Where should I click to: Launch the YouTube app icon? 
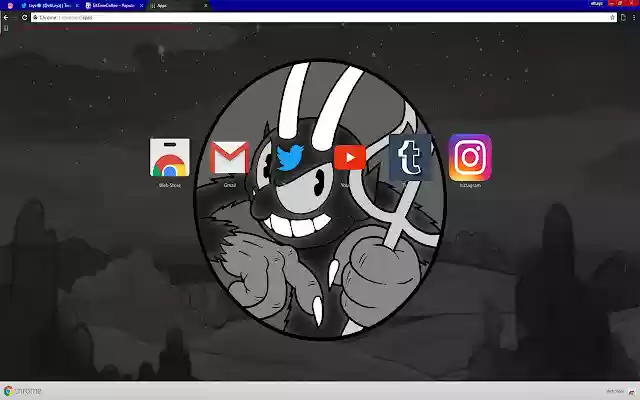coord(350,158)
